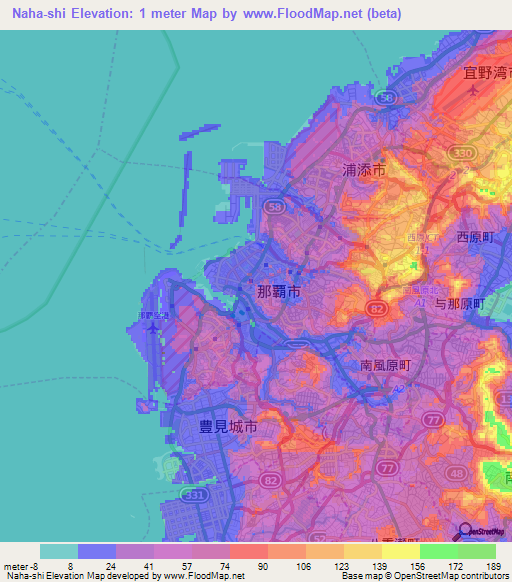Viewport: 512px width, 582px height.
Task: Click the legend value 123
Action: [x=341, y=567]
